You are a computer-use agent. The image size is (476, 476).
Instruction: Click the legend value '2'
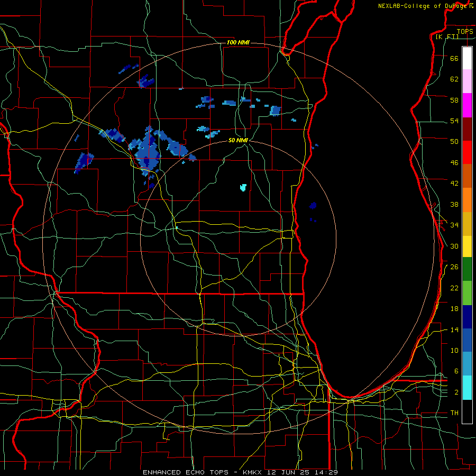(456, 392)
